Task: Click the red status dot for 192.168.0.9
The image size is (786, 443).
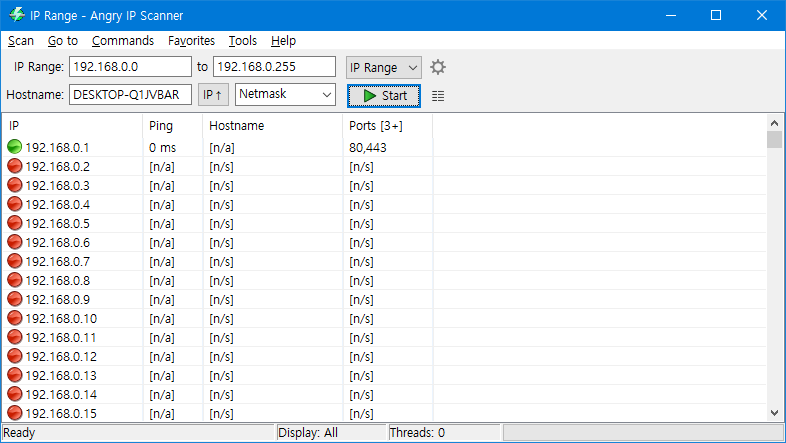Action: pyautogui.click(x=15, y=299)
